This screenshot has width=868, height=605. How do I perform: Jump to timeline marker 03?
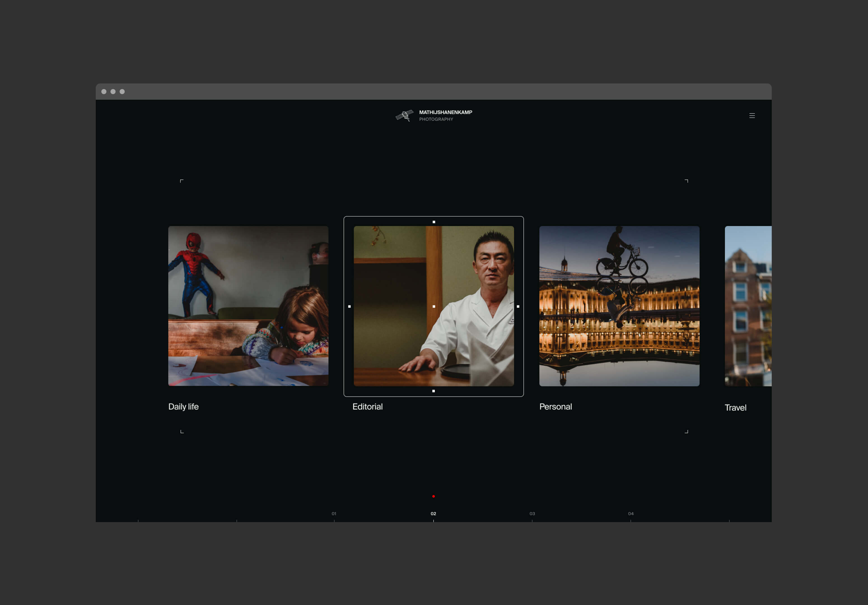click(532, 513)
